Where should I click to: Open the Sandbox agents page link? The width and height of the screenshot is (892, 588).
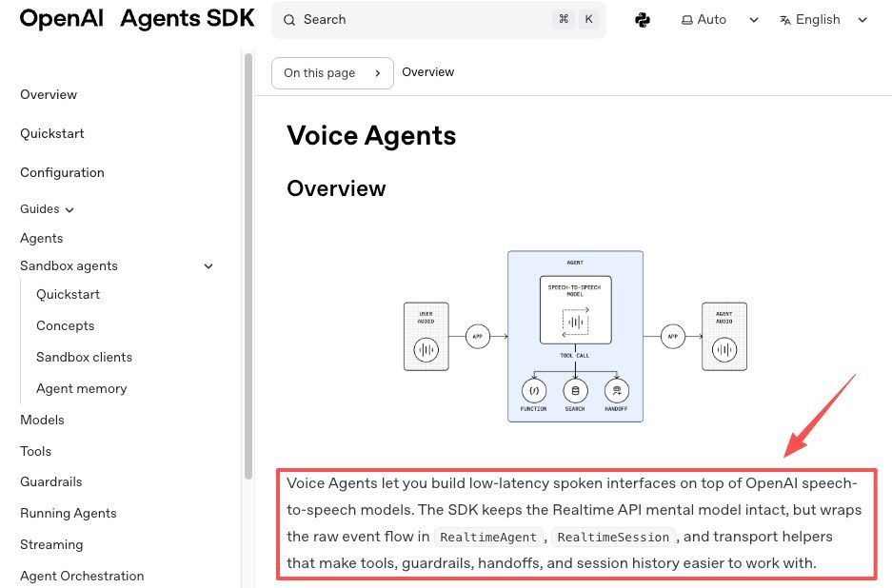point(69,266)
